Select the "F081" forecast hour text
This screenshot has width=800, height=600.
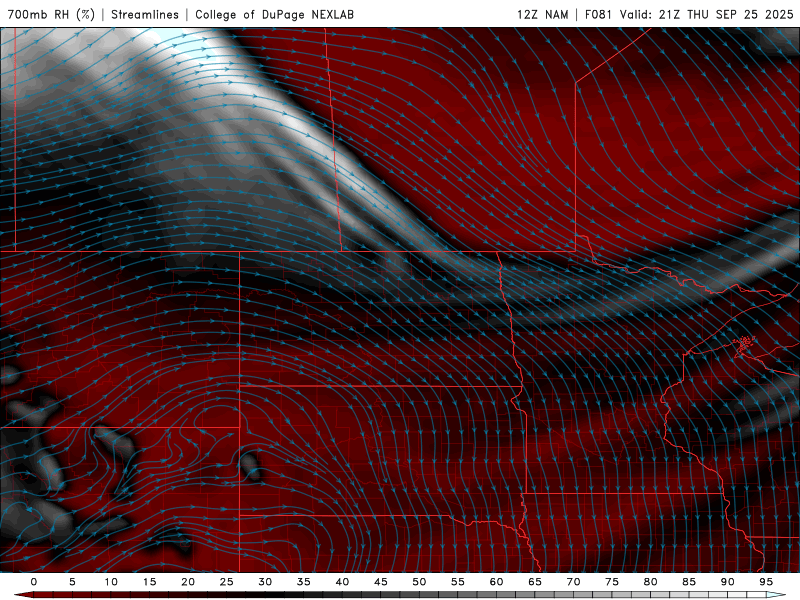(598, 14)
